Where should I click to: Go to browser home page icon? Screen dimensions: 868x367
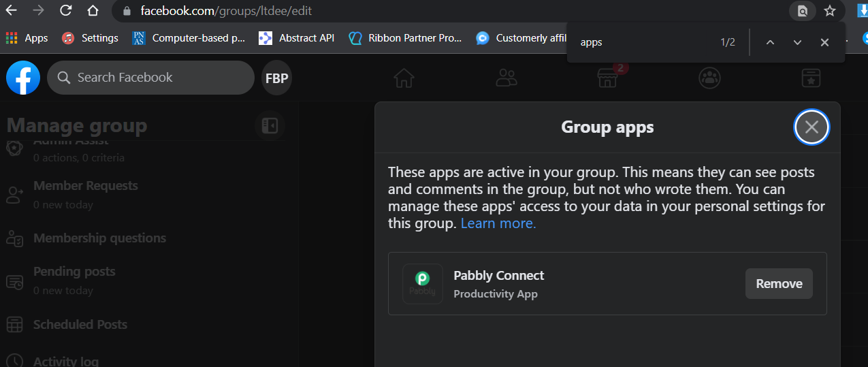point(93,11)
